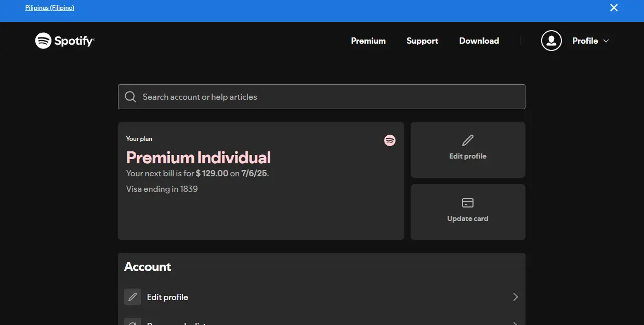Click the 7/6/25 billing date
The image size is (644, 325).
[254, 173]
